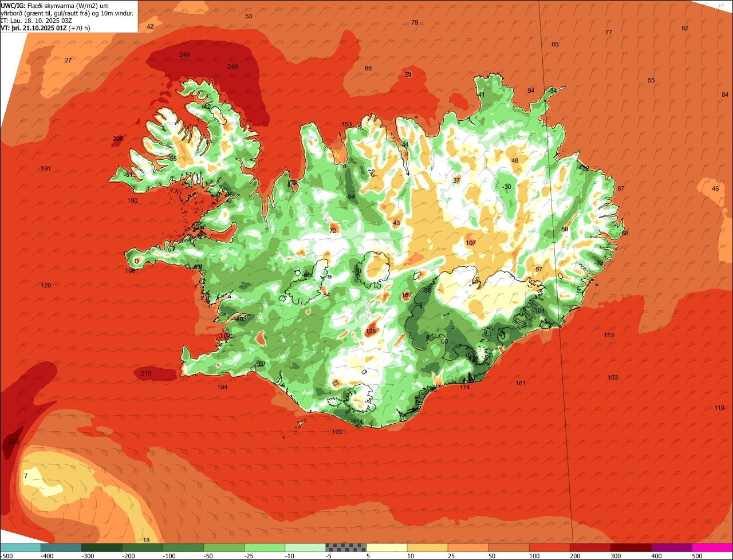733x560 pixels.
Task: Click the pale yellow legend swatch between 5 and 10
Action: (x=387, y=547)
